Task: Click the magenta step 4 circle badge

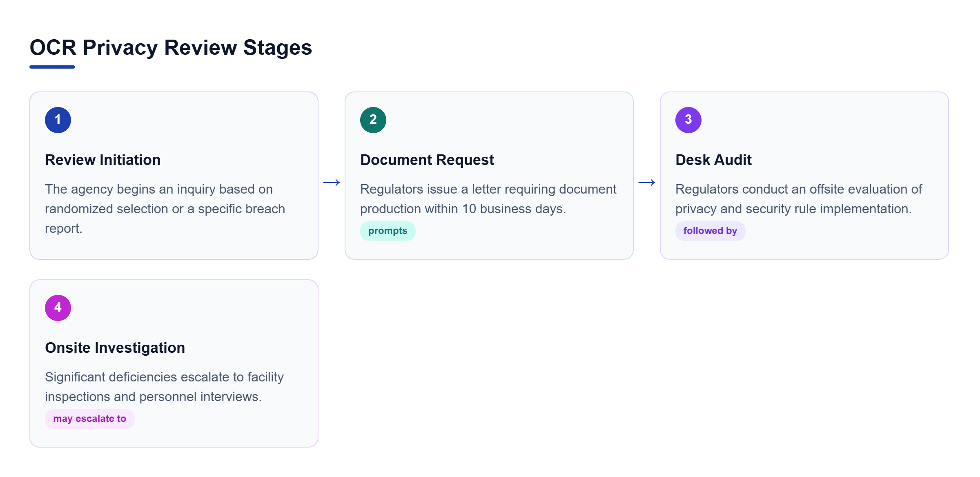Action: point(58,308)
